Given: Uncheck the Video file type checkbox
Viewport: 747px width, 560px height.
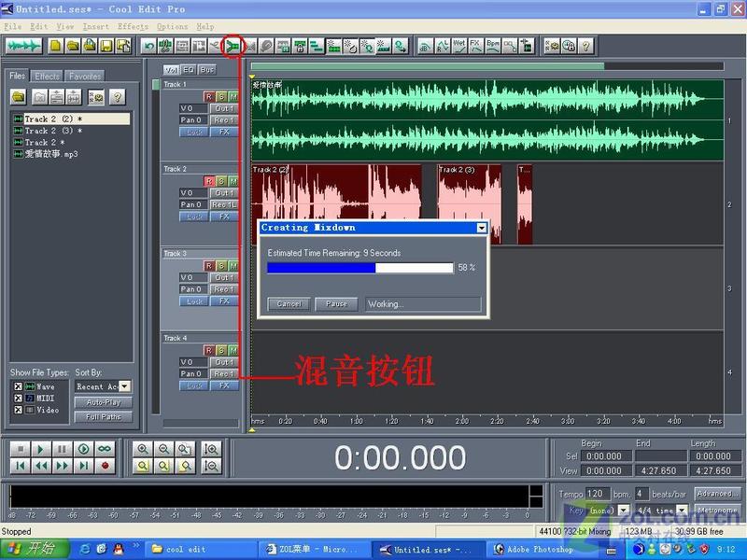Looking at the screenshot, I should [x=18, y=410].
